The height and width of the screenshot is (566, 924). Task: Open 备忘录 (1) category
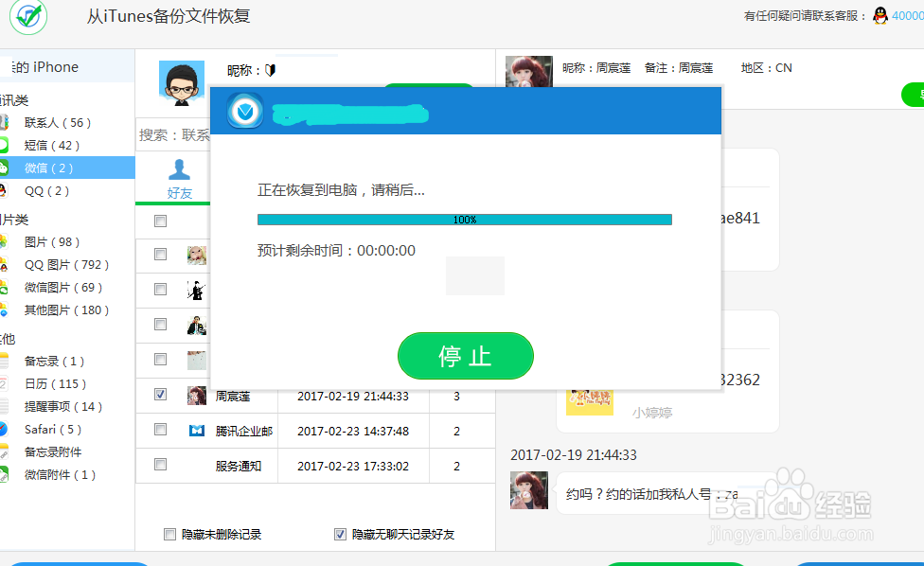click(x=54, y=361)
